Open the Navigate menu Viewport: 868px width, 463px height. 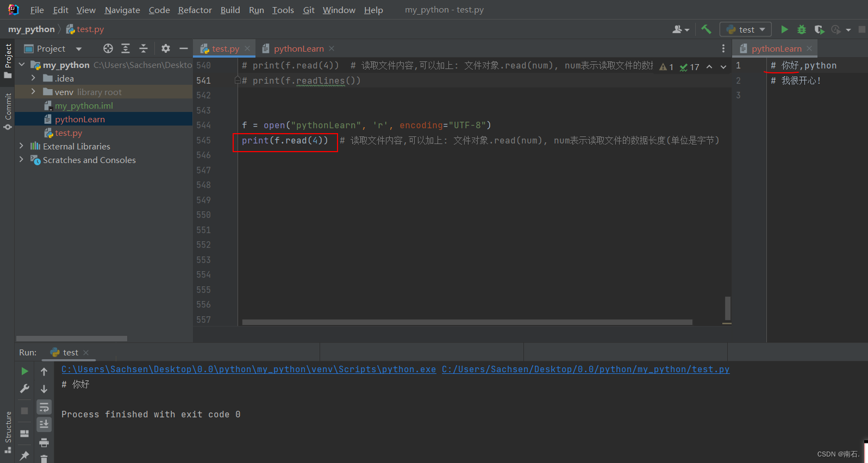(122, 10)
